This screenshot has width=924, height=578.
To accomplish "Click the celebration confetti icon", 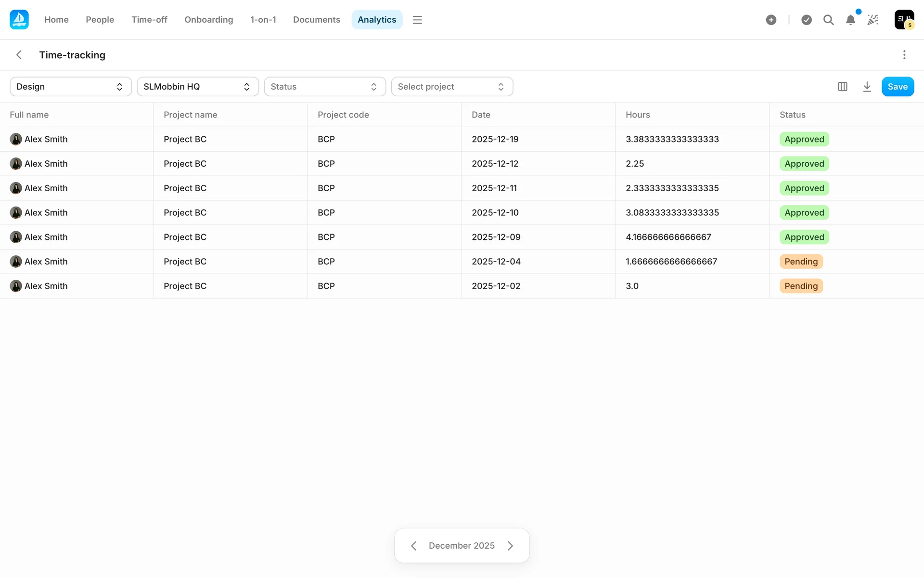I will click(873, 20).
